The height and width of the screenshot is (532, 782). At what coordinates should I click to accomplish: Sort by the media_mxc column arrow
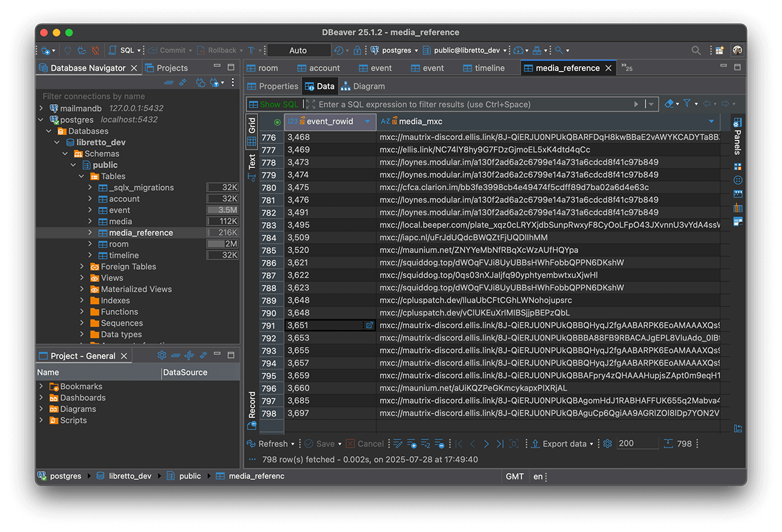pyautogui.click(x=711, y=122)
